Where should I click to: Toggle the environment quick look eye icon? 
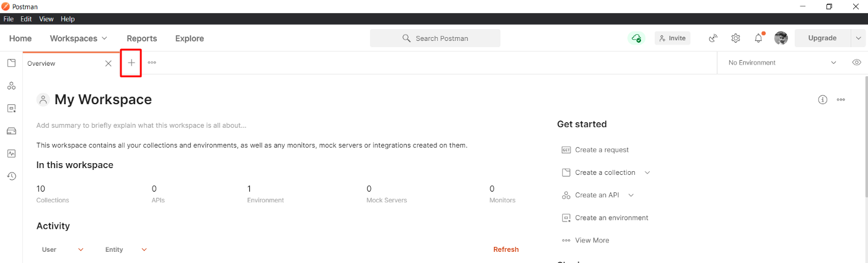click(856, 63)
